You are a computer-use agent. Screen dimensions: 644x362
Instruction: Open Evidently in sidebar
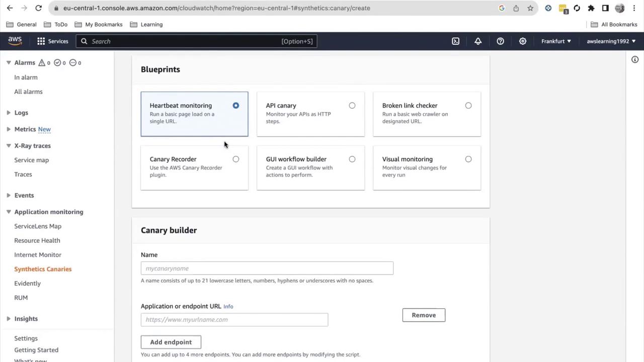[28, 284]
